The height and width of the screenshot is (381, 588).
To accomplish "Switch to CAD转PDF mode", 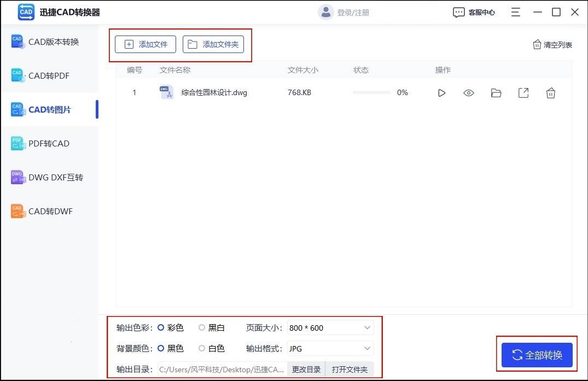I will (49, 75).
